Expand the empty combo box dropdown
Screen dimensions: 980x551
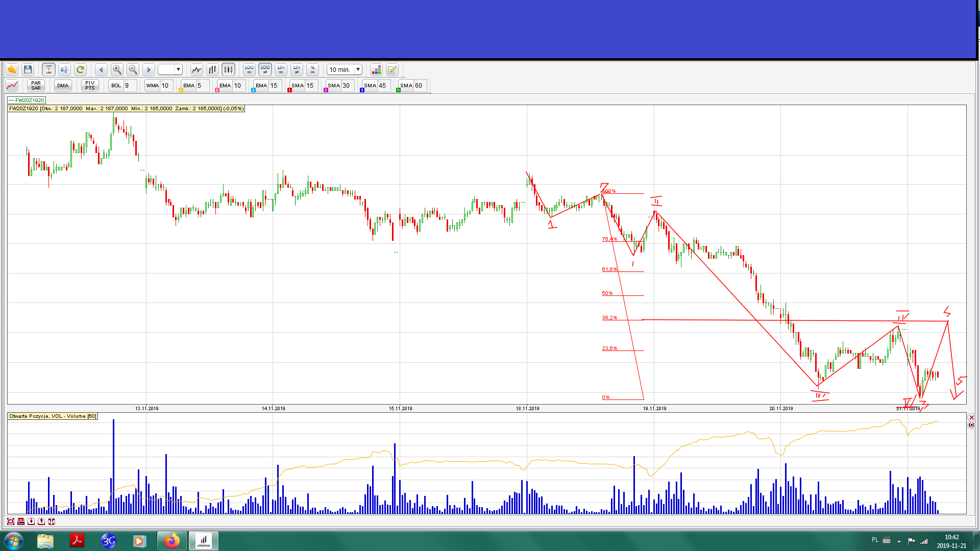pos(178,69)
